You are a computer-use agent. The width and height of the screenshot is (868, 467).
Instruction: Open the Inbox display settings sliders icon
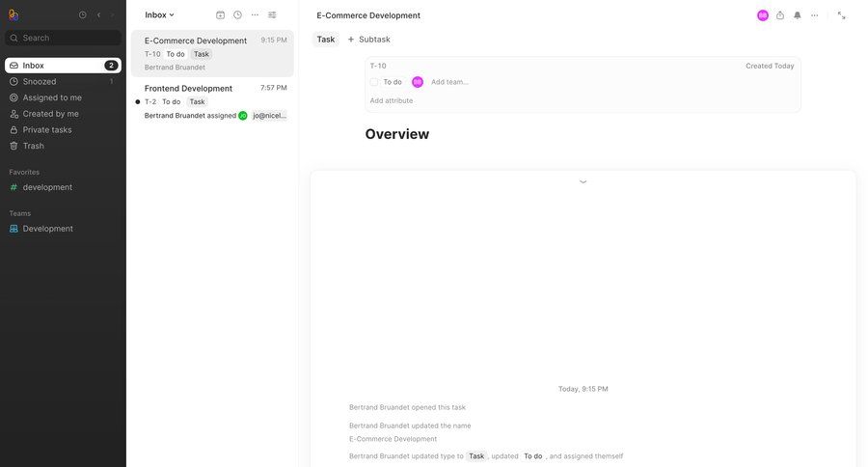click(272, 15)
